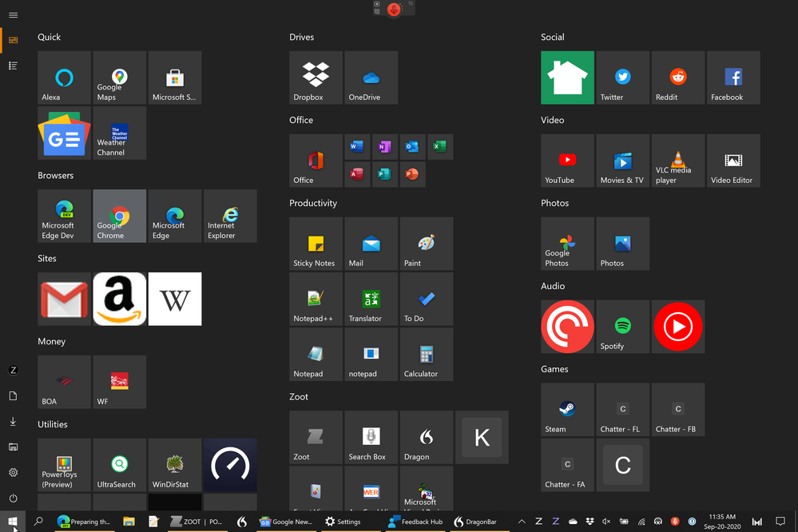
Task: Open the BOA money tile
Action: (x=64, y=382)
